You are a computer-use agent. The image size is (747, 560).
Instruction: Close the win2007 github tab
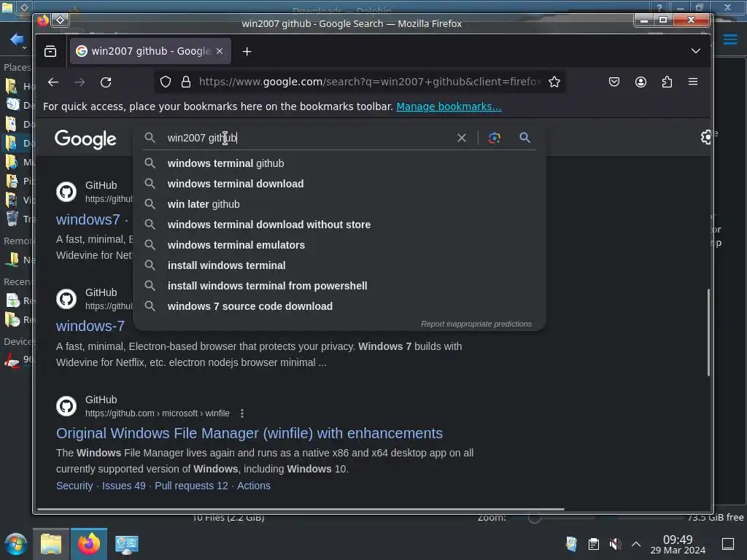(x=220, y=51)
